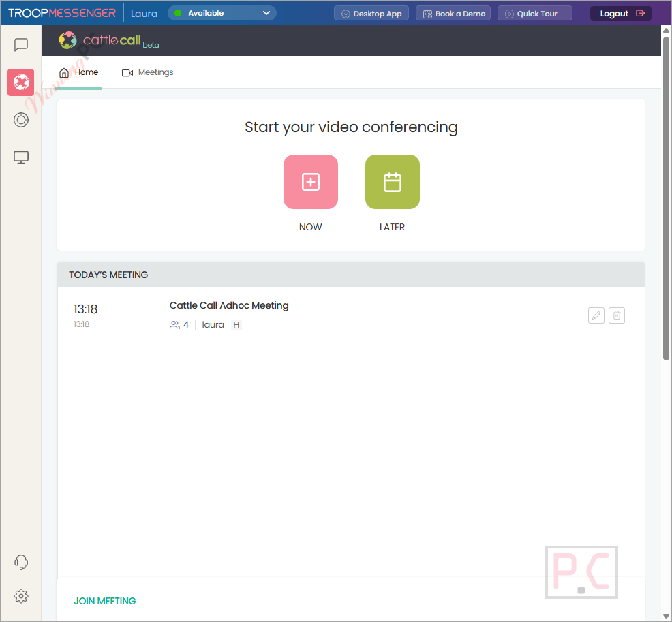Click the Book a Demo button
This screenshot has height=622, width=672.
click(453, 13)
